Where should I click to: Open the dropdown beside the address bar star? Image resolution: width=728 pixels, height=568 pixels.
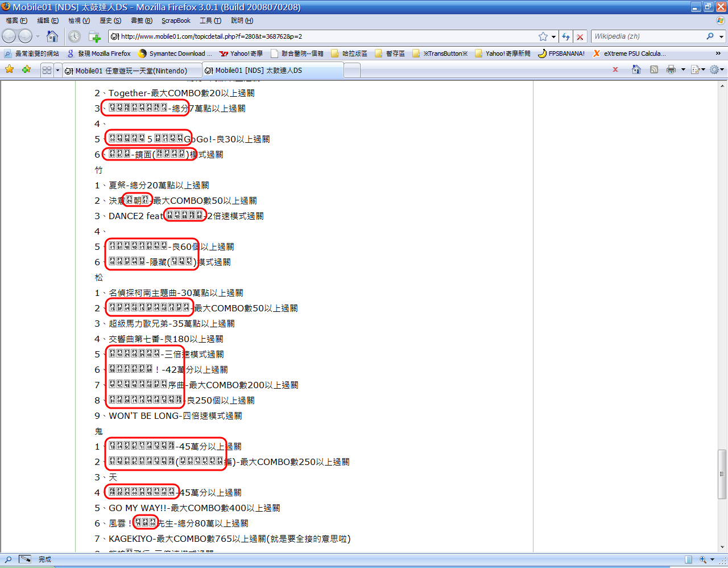(553, 37)
